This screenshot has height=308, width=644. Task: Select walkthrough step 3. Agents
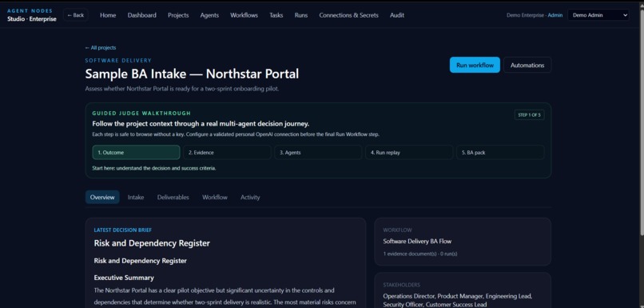[318, 152]
